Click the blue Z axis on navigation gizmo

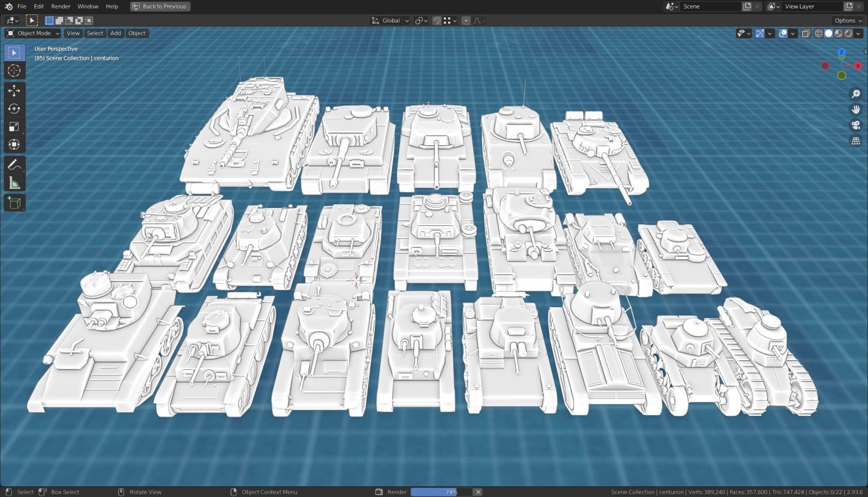[x=842, y=52]
